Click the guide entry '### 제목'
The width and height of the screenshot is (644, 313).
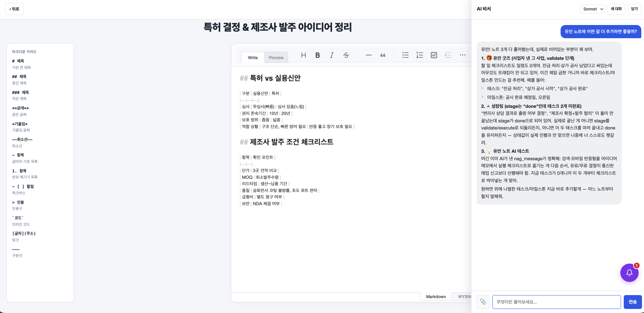coord(21,93)
